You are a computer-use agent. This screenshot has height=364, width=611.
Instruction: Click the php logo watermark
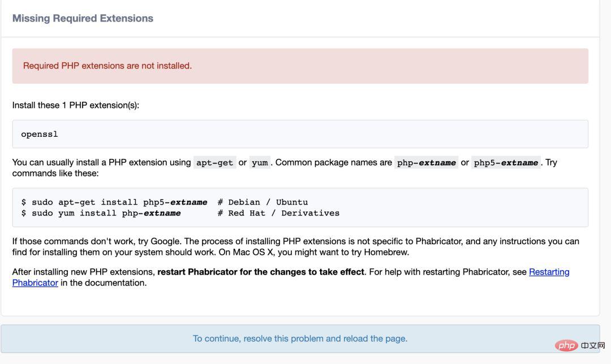pos(566,345)
